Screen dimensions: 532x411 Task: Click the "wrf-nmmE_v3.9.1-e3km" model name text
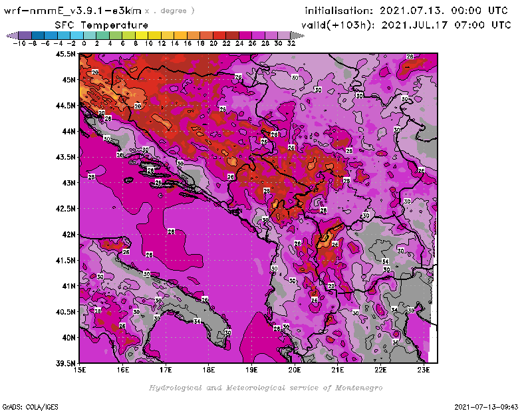[72, 11]
